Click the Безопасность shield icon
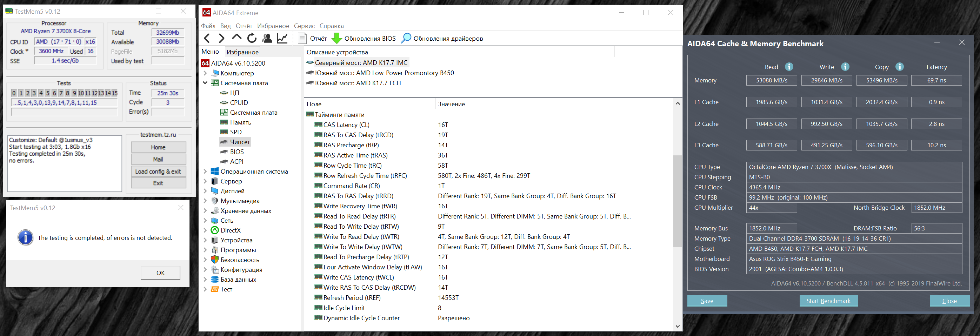This screenshot has width=980, height=336. tap(215, 260)
